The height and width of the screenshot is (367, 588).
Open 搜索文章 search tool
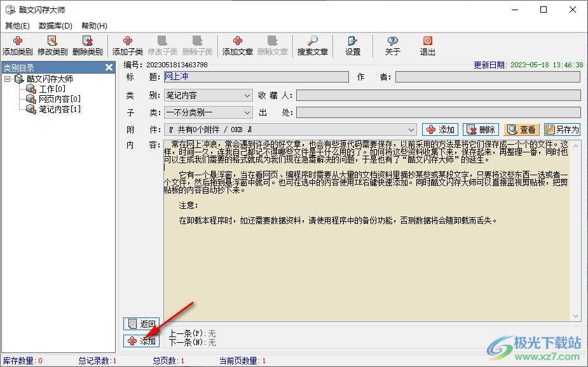click(312, 46)
